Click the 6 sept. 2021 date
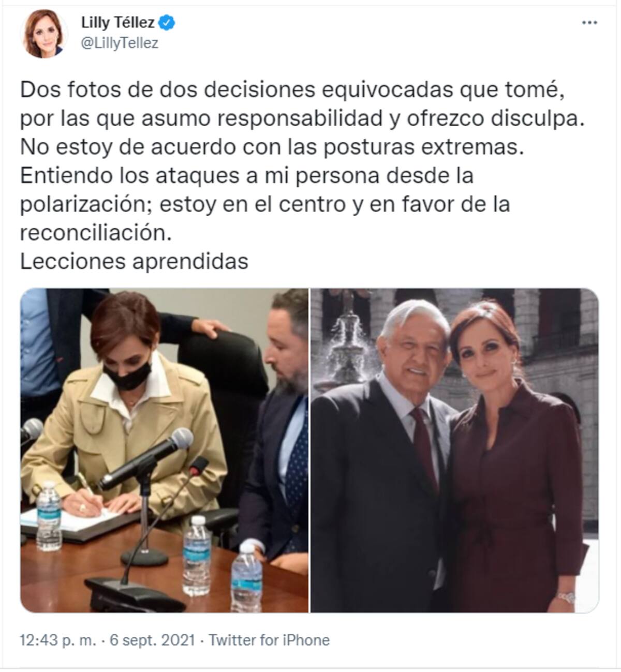Image resolution: width=621 pixels, height=672 pixels. tap(152, 640)
